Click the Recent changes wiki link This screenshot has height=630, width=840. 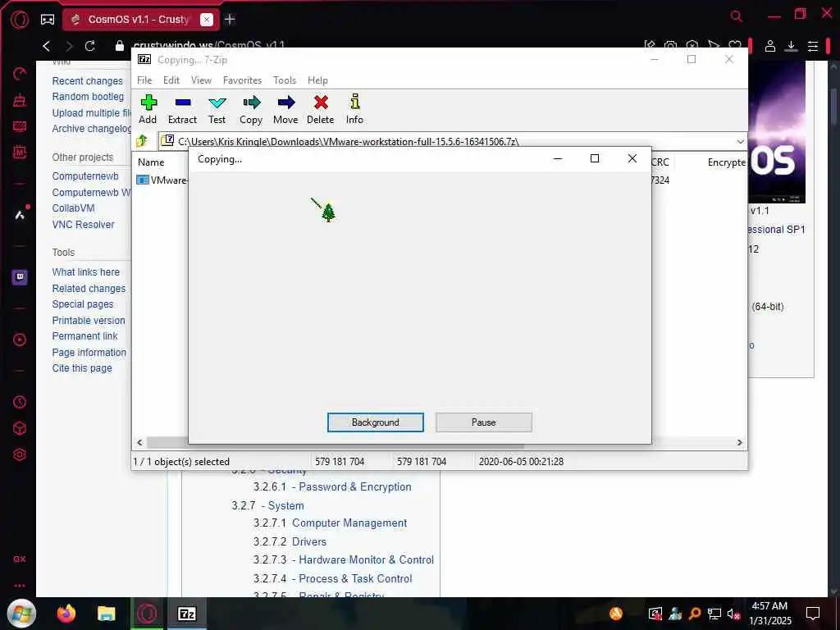[87, 81]
